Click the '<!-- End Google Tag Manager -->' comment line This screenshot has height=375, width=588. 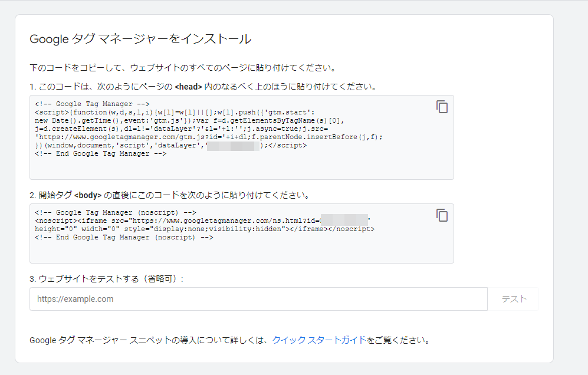tap(101, 153)
